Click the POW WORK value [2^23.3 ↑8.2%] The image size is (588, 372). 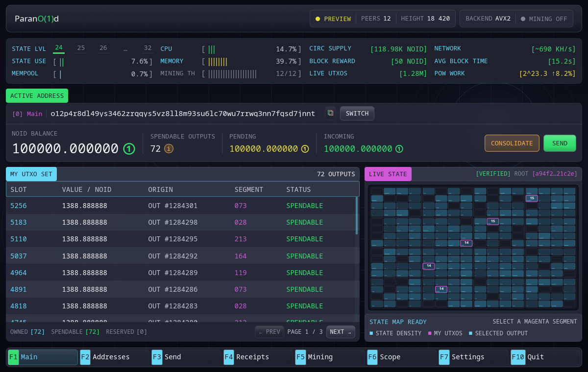[x=547, y=73]
